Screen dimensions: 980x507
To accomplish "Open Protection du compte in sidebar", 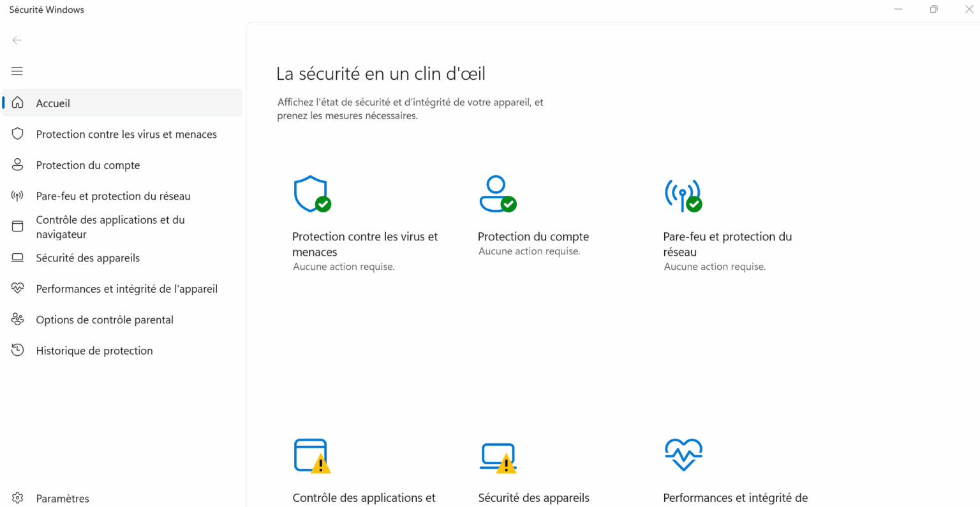I will pyautogui.click(x=122, y=165).
